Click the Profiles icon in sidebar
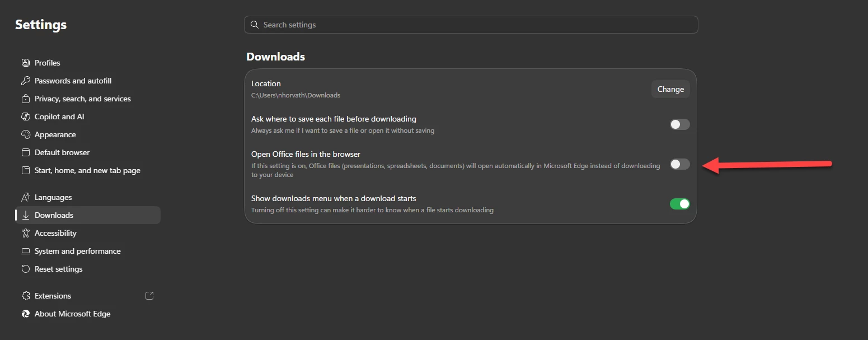Screen dimensions: 868x340 pyautogui.click(x=25, y=63)
